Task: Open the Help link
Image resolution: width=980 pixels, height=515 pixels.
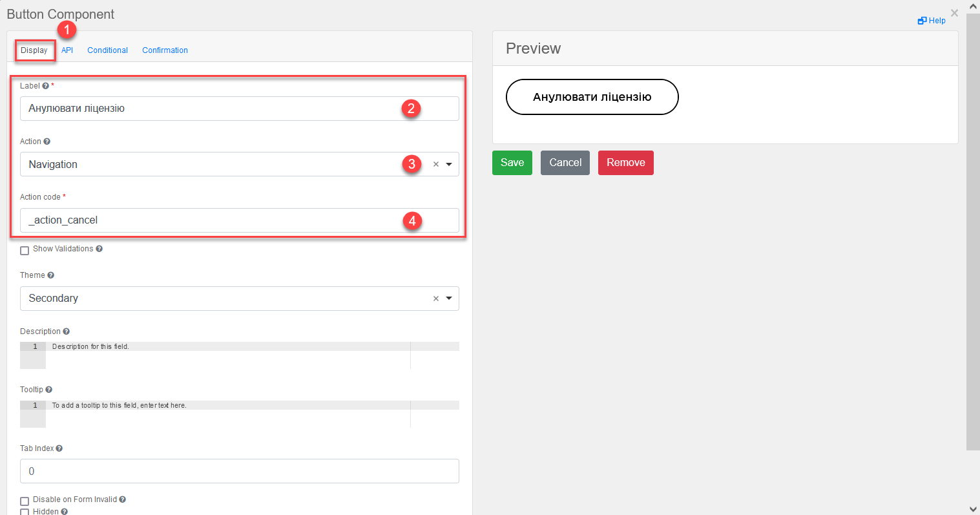Action: 932,21
